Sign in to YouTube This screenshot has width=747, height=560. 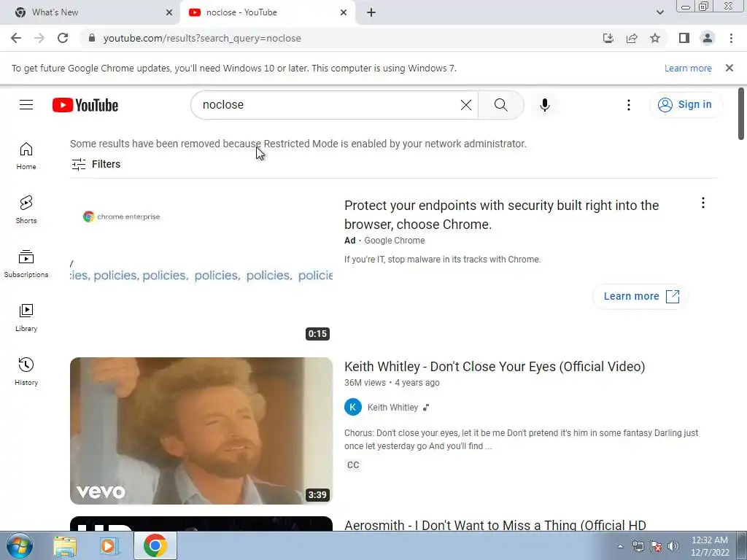tap(685, 105)
